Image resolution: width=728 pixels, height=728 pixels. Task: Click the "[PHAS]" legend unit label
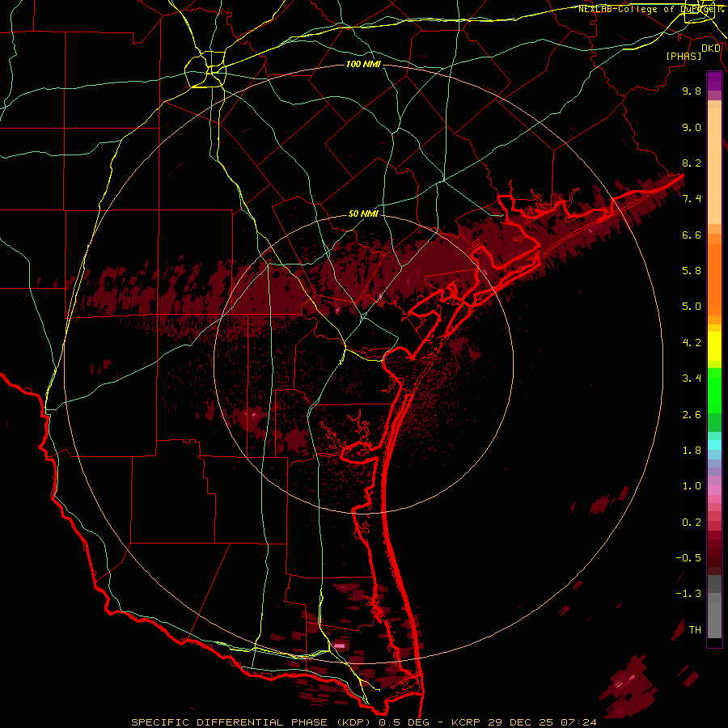(x=684, y=56)
